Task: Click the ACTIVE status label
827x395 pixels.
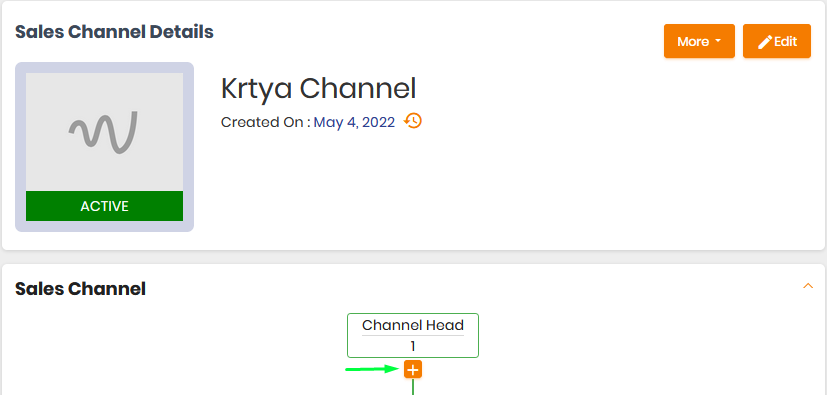Action: [x=104, y=206]
